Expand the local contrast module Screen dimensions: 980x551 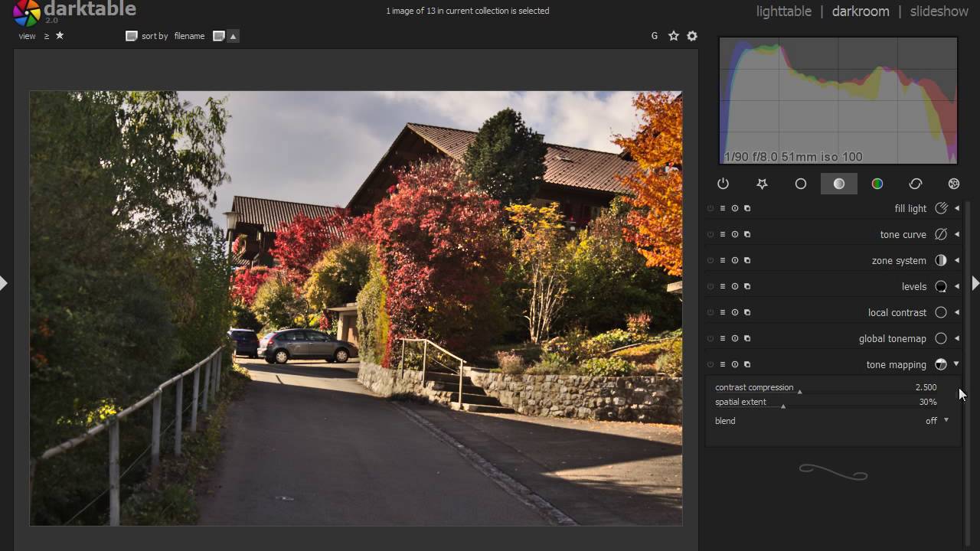[x=956, y=312]
